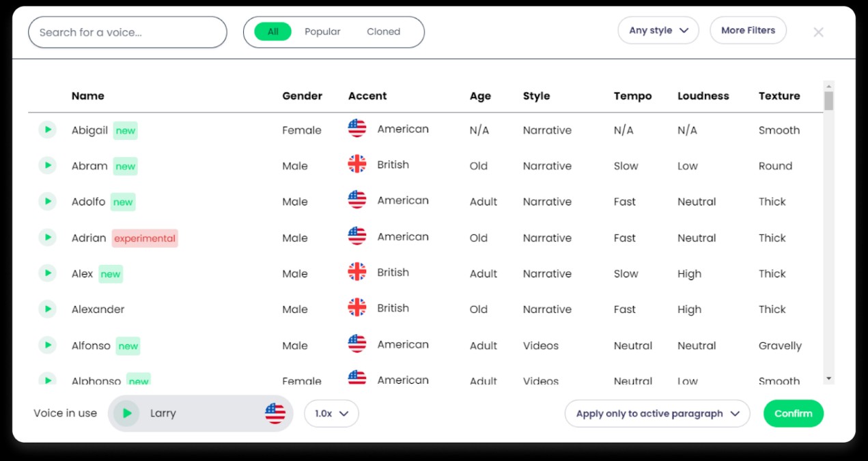
Task: Click the Name column header
Action: point(88,96)
